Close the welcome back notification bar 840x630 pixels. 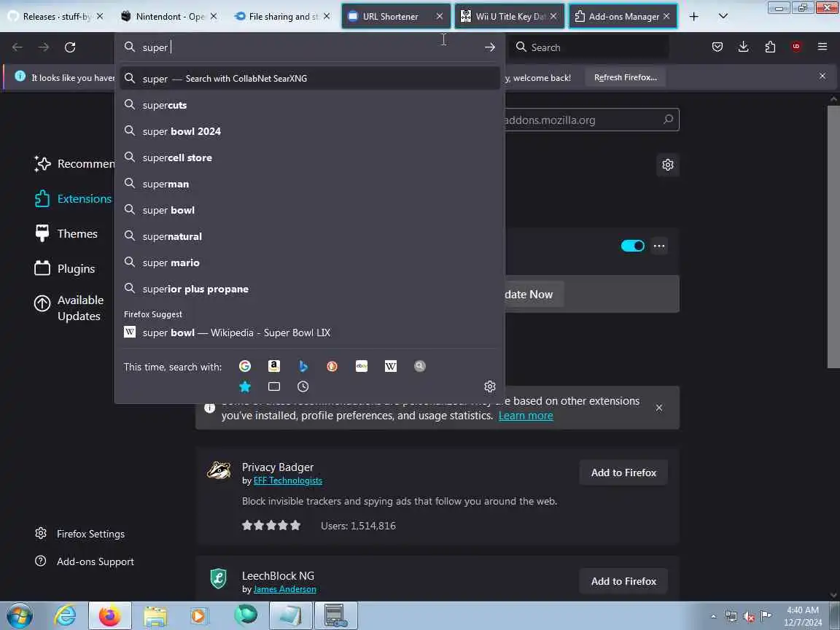tap(822, 76)
